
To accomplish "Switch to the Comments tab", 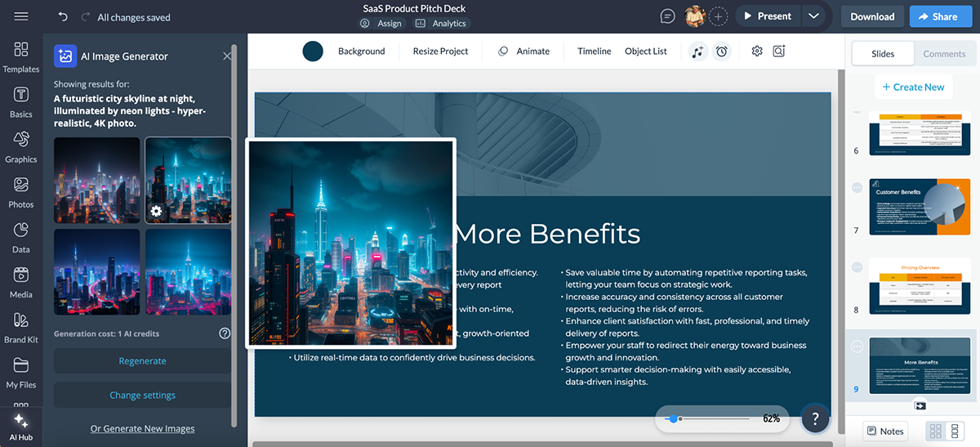I will [x=944, y=54].
